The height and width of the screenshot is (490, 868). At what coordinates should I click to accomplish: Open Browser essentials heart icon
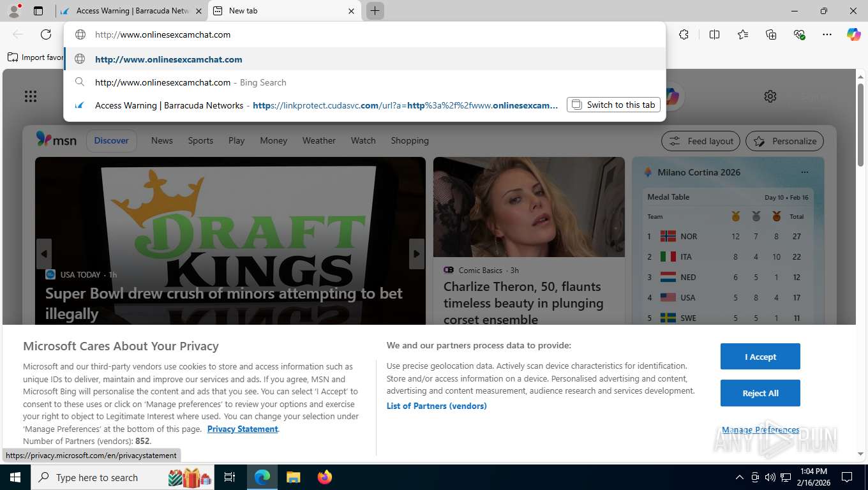click(x=799, y=34)
